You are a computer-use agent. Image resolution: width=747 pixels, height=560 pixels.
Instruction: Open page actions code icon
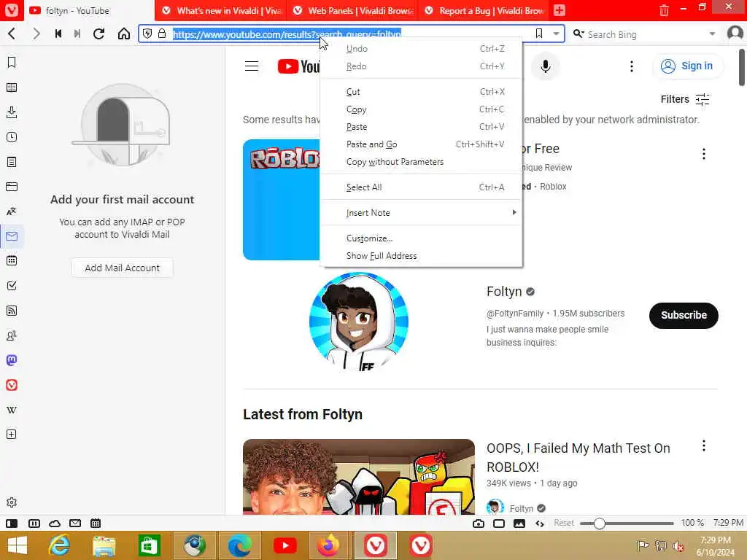click(x=540, y=524)
